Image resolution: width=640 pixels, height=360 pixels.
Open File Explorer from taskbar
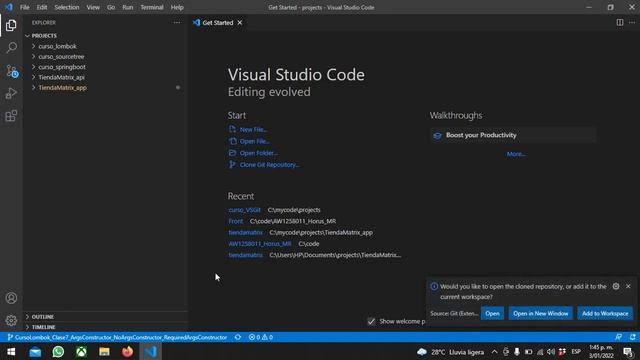(104, 351)
